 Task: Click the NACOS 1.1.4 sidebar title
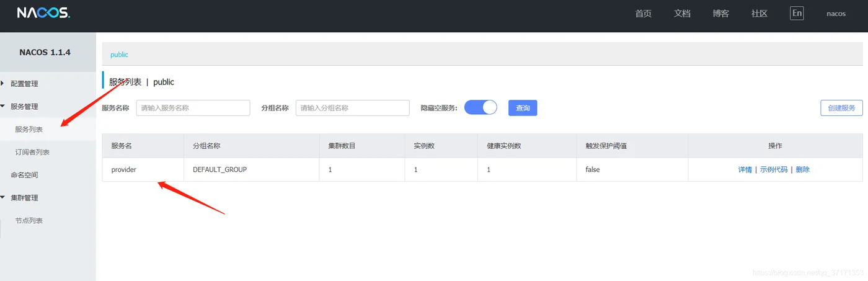pos(45,52)
